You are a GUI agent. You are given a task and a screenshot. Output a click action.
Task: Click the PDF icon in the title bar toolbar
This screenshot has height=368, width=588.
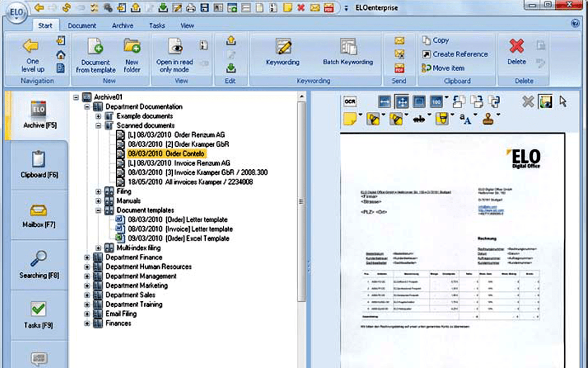pyautogui.click(x=328, y=7)
